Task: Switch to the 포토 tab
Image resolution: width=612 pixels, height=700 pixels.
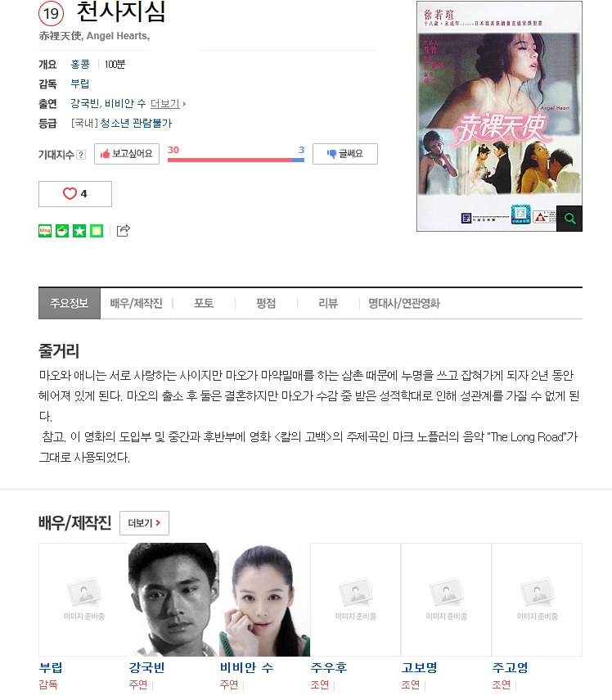Action: point(204,304)
